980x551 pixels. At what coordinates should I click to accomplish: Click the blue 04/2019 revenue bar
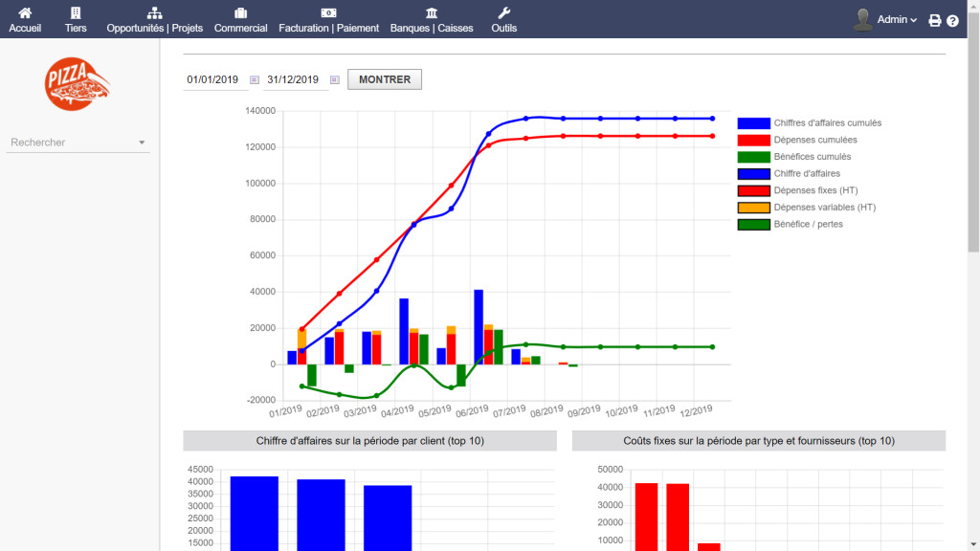pyautogui.click(x=404, y=331)
